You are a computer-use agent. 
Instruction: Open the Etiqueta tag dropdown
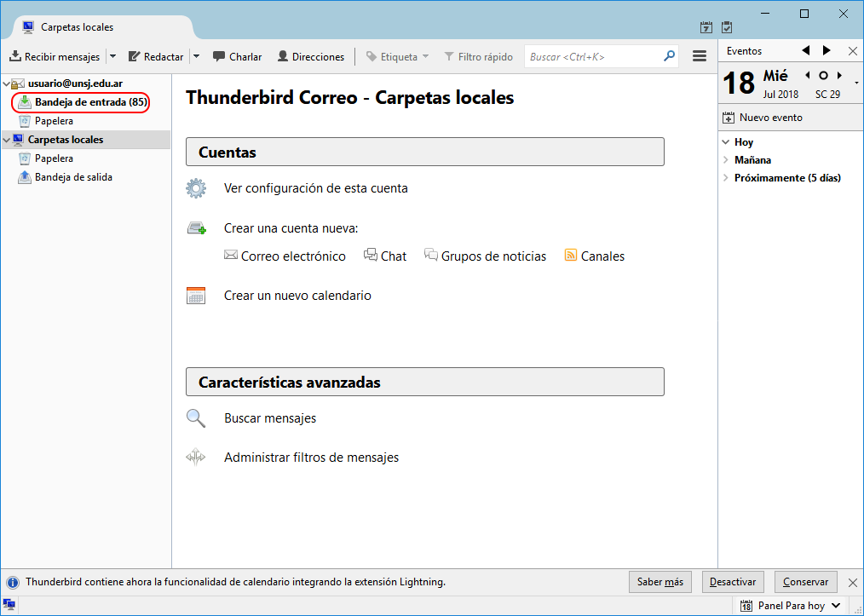coord(397,56)
